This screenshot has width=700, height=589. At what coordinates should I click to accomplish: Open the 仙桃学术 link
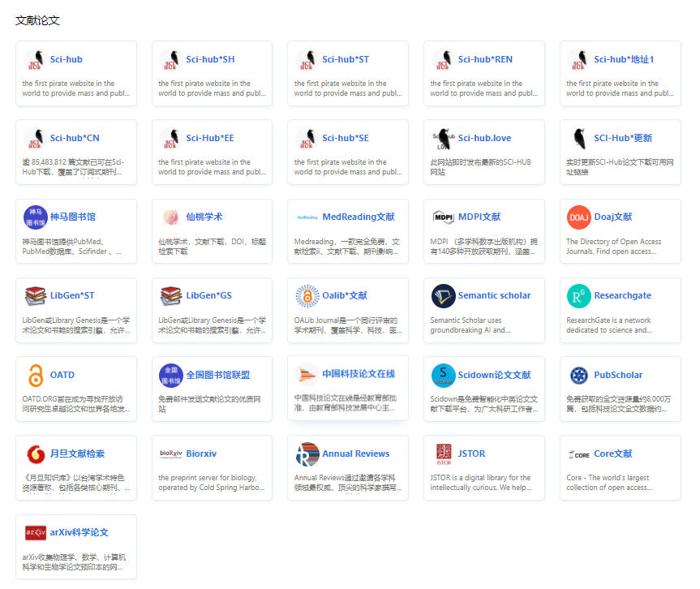[204, 217]
